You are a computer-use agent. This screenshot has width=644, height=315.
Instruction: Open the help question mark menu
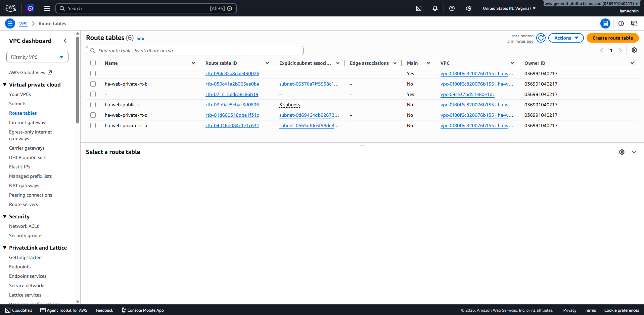(452, 8)
